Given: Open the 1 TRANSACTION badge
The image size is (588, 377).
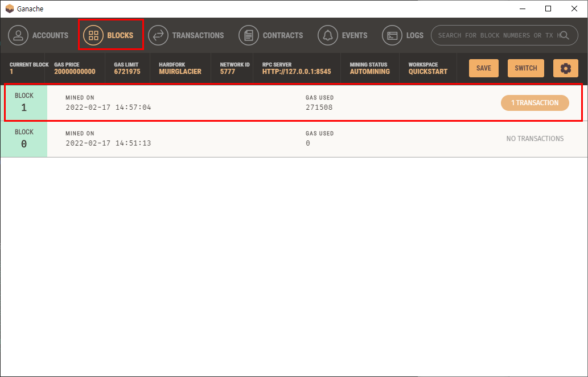Looking at the screenshot, I should point(534,103).
